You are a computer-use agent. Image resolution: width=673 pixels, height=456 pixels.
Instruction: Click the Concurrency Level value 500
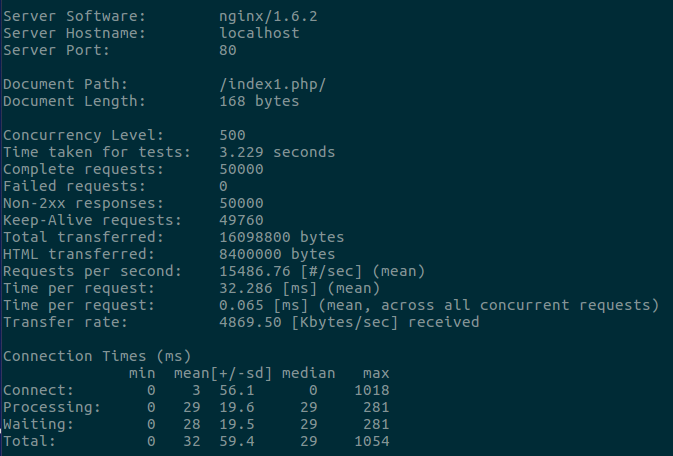(x=232, y=135)
